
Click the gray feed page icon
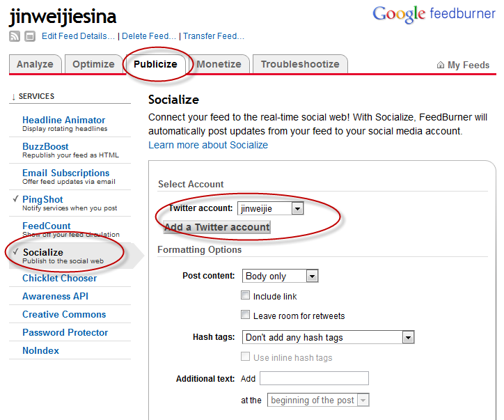(30, 36)
